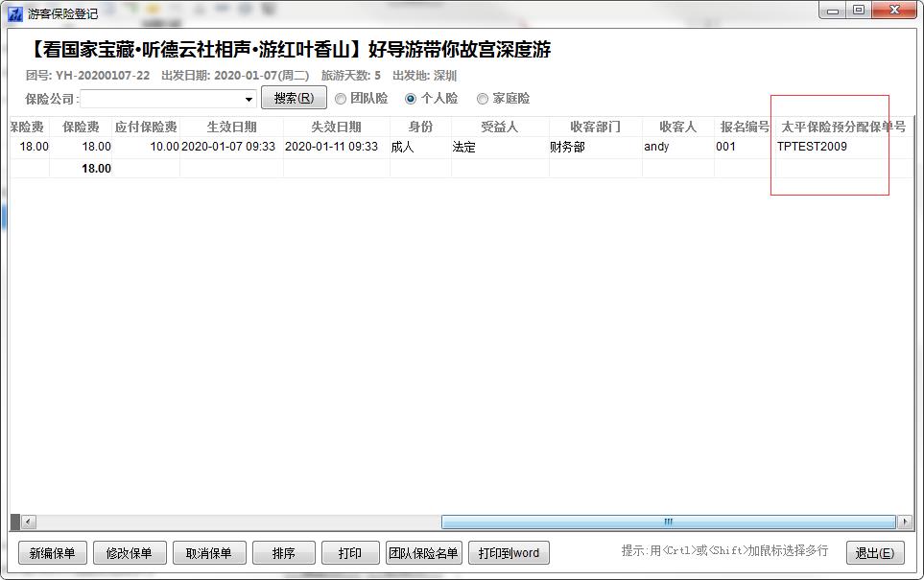The width and height of the screenshot is (924, 580).
Task: Select the 家庭险 radio button
Action: [483, 99]
